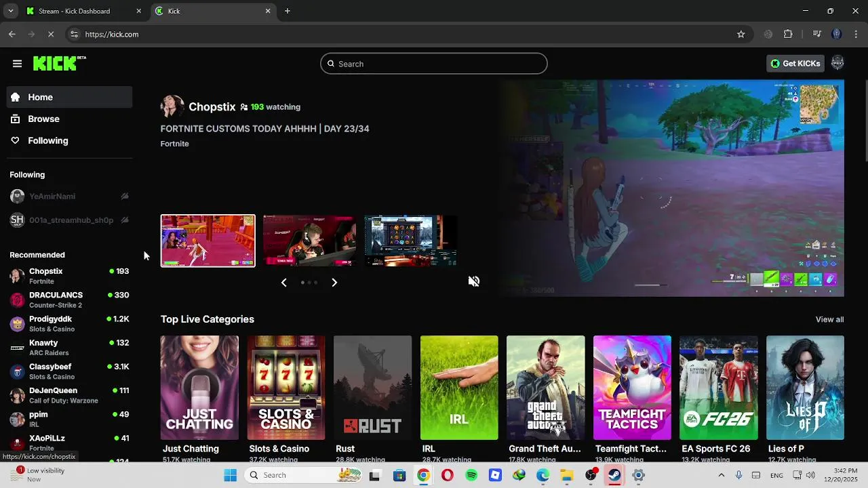Open Microsoft Edge from the taskbar
The width and height of the screenshot is (868, 488).
[x=543, y=475]
